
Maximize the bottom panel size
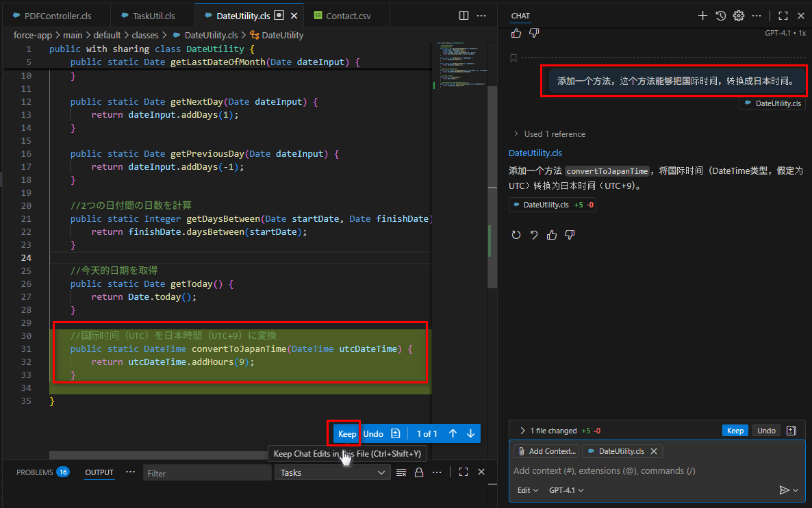pyautogui.click(x=464, y=472)
